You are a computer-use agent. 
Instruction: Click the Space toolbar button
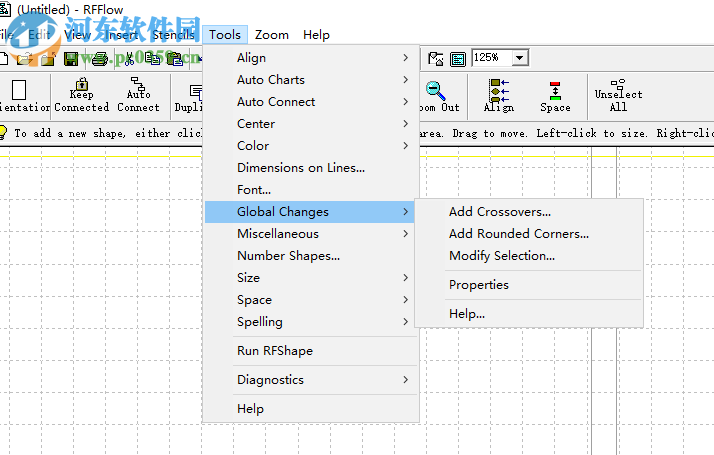pyautogui.click(x=555, y=96)
